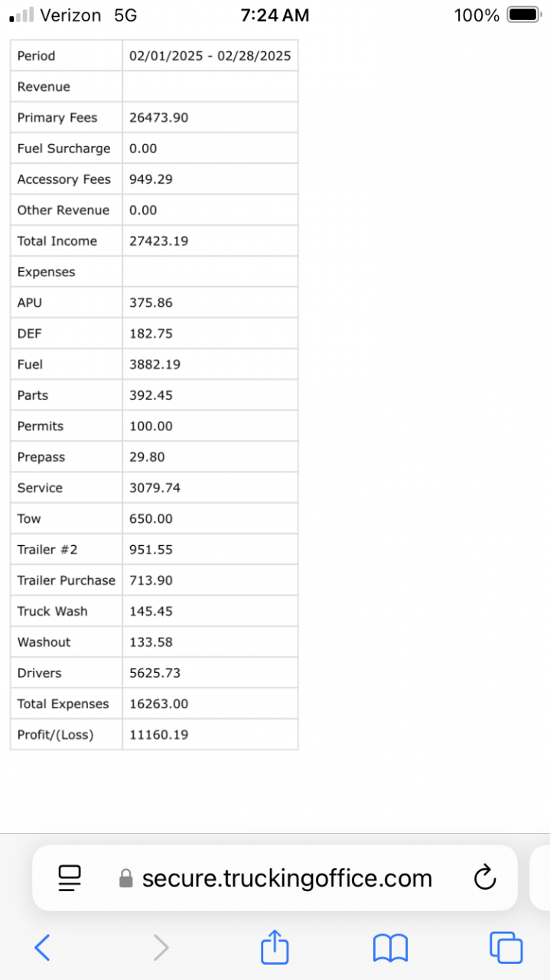Screen dimensions: 550x980
Task: Reload the page with refresh icon
Action: click(485, 878)
